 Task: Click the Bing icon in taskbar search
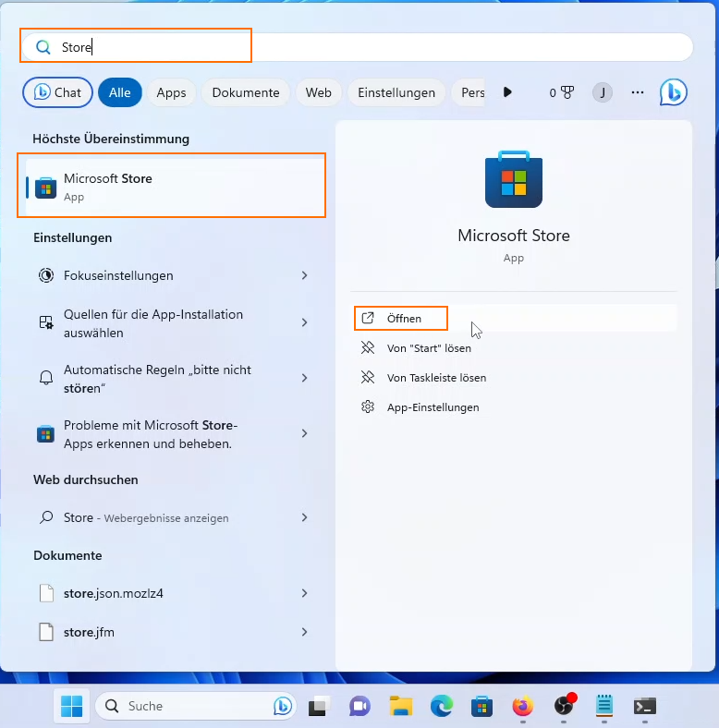point(283,706)
